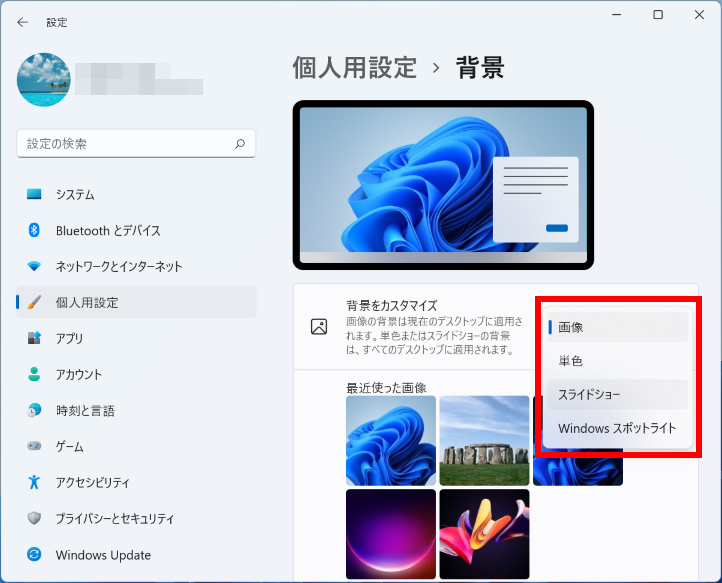Select the blue bloom wallpaper thumbnail

pyautogui.click(x=390, y=441)
